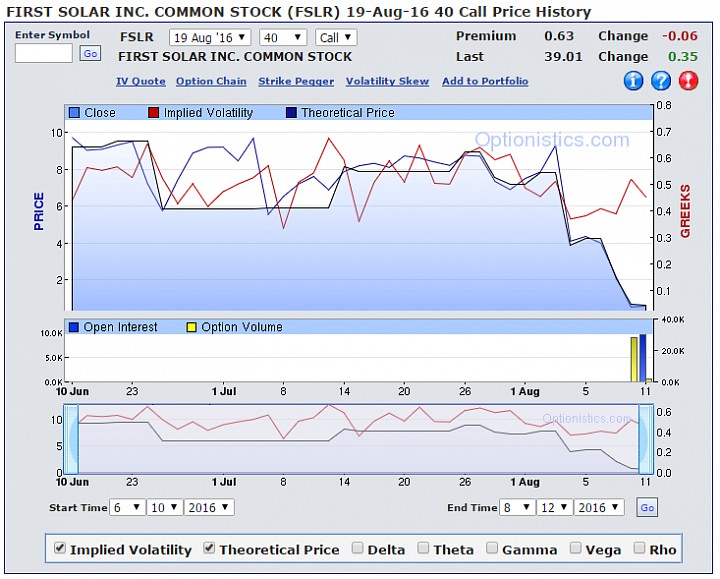Screen dimensions: 720x579
Task: Open the End Time month dropdown showing 8
Action: pos(517,507)
